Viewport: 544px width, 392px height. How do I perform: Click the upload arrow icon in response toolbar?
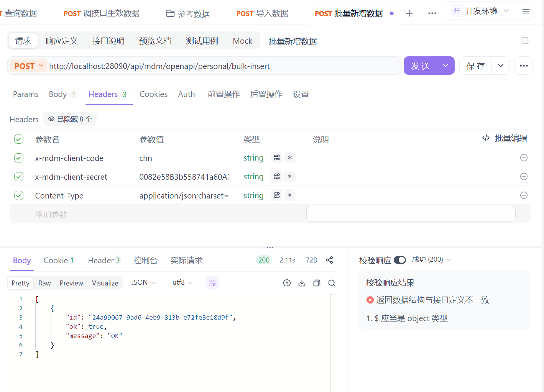[287, 283]
